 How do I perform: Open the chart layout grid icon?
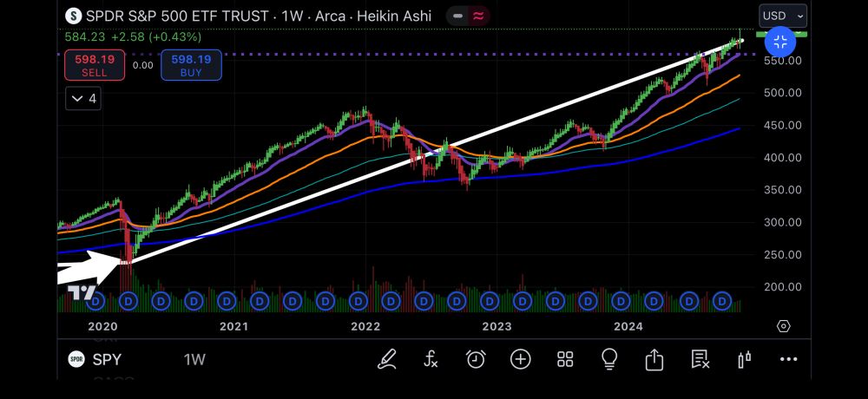[565, 360]
